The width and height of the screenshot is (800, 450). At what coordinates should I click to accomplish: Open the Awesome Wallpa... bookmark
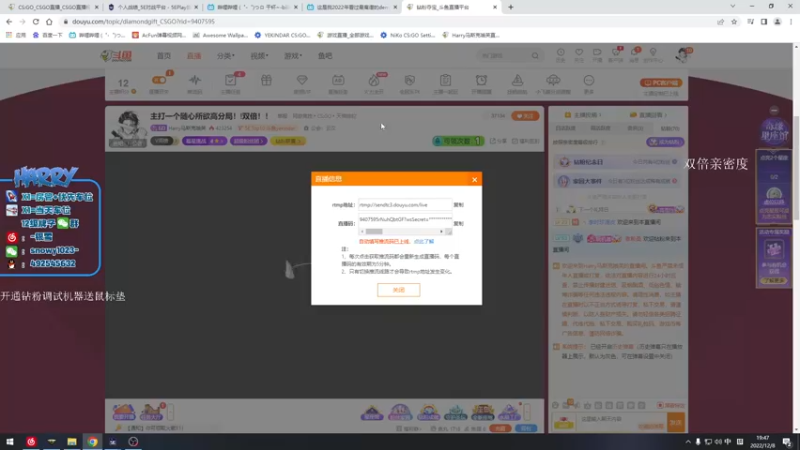(x=220, y=35)
